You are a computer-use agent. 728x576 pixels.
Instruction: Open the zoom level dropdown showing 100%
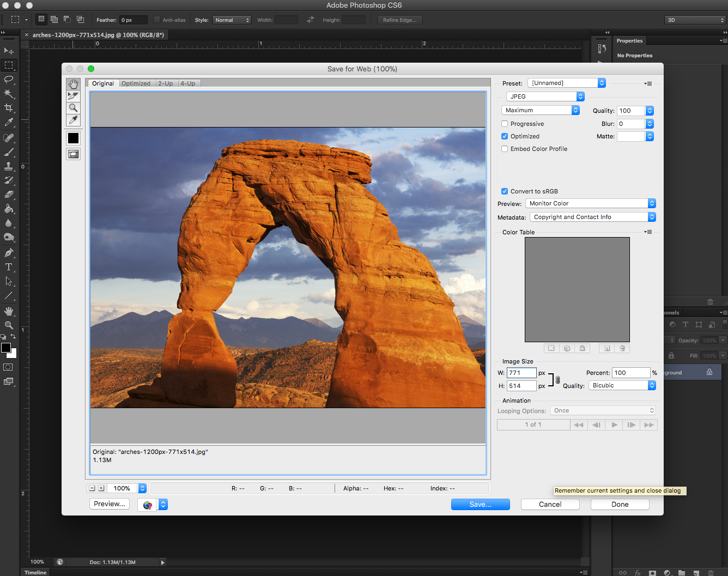coord(142,488)
